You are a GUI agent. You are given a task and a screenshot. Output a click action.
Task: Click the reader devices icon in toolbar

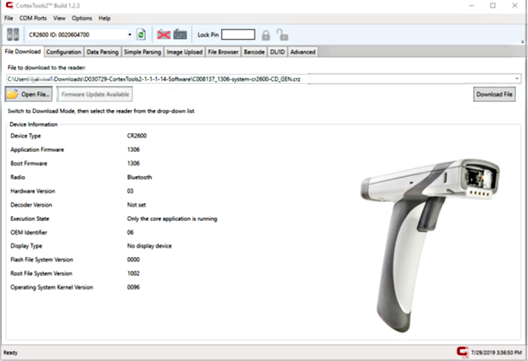tap(13, 34)
